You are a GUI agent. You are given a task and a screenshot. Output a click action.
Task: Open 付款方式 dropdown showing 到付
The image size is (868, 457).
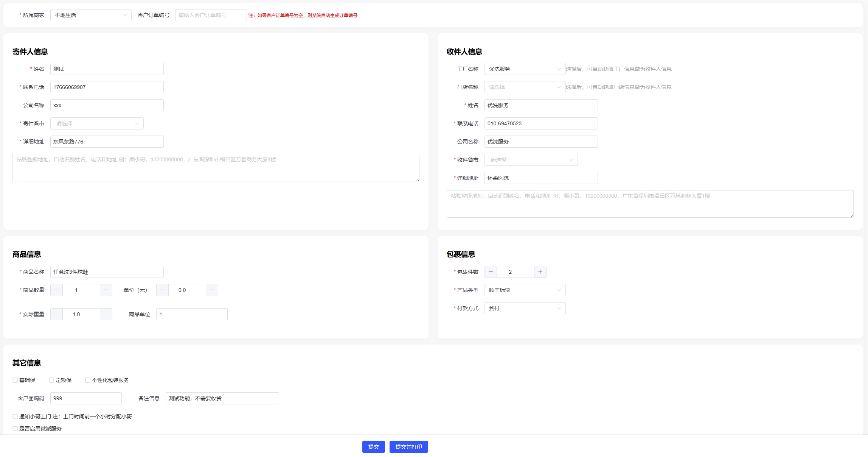point(525,308)
